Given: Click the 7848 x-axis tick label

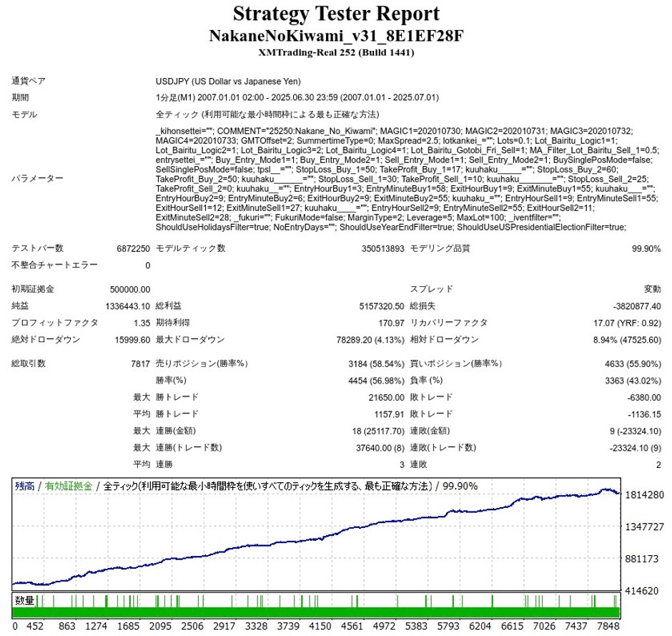Looking at the screenshot, I should pos(608,626).
